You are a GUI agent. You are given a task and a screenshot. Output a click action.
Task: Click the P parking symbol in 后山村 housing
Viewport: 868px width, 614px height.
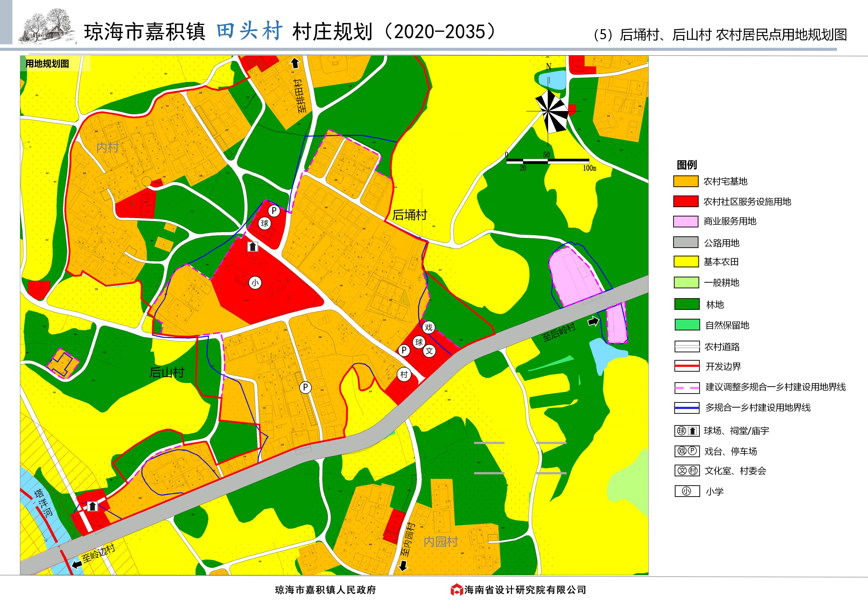tap(305, 387)
